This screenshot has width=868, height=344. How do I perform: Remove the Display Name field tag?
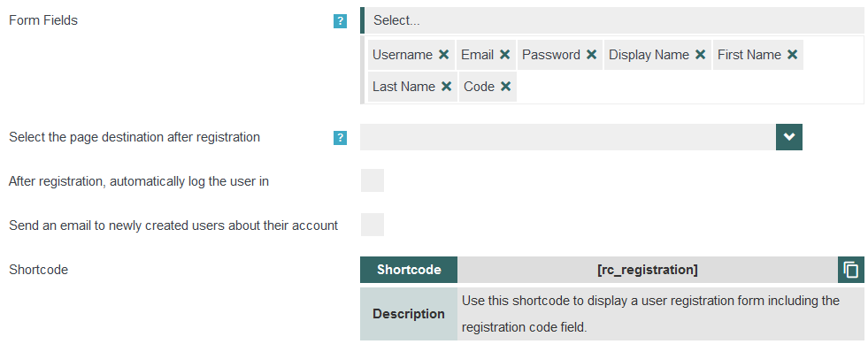[x=700, y=55]
